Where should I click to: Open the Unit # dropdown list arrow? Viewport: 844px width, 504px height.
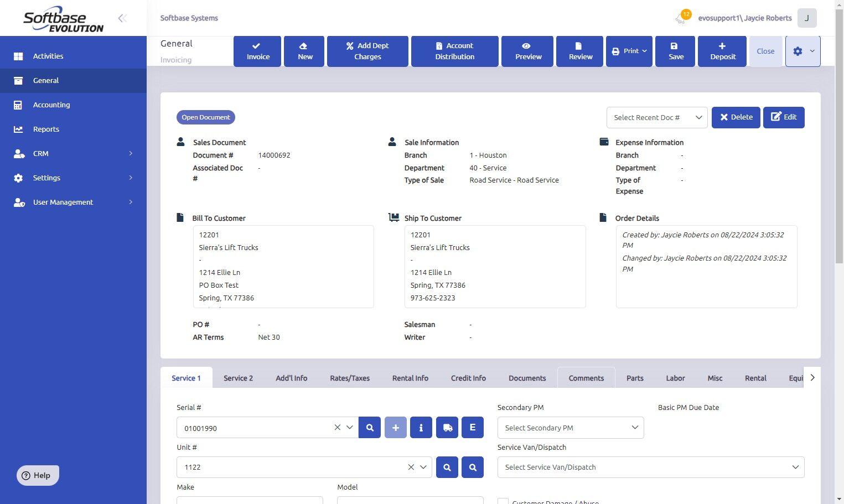tap(423, 467)
